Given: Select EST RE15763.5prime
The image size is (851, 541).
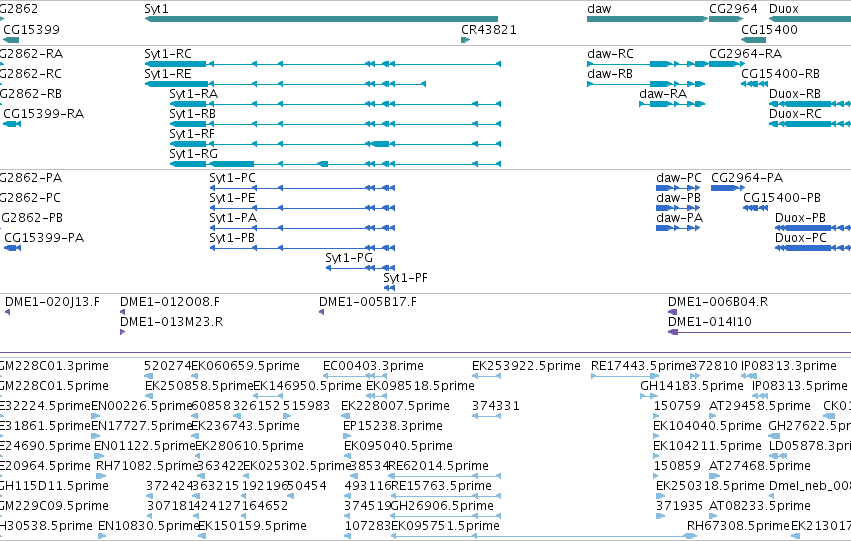Looking at the screenshot, I should coord(446,496).
